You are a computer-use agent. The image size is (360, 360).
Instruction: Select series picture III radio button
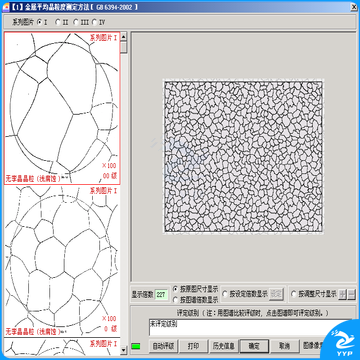coord(76,22)
